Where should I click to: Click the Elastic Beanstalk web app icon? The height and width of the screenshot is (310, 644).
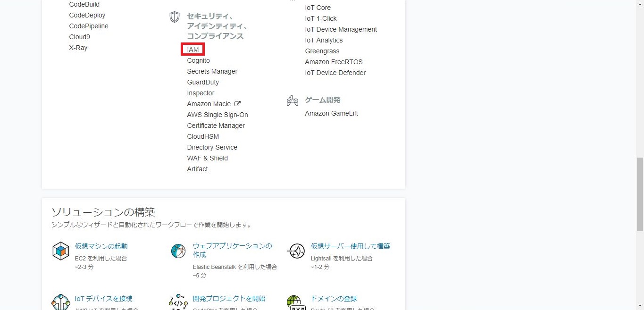[x=178, y=251]
